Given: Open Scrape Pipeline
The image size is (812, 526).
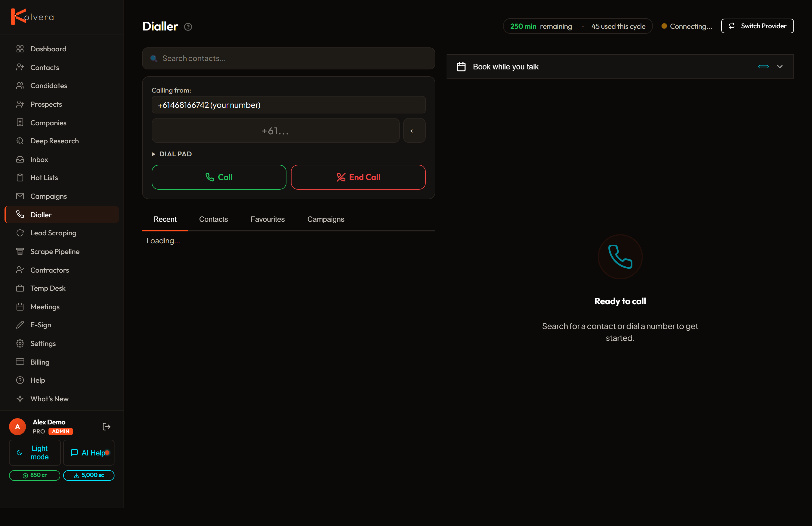Looking at the screenshot, I should tap(62, 251).
